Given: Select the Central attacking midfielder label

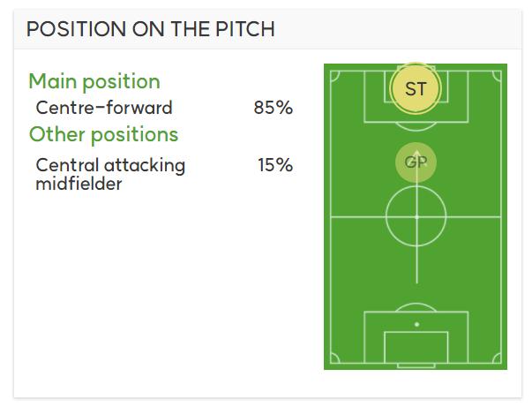Looking at the screenshot, I should (x=110, y=175).
